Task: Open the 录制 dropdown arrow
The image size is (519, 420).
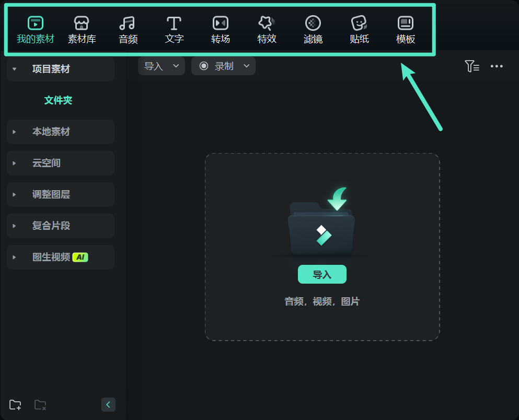Action: tap(247, 66)
